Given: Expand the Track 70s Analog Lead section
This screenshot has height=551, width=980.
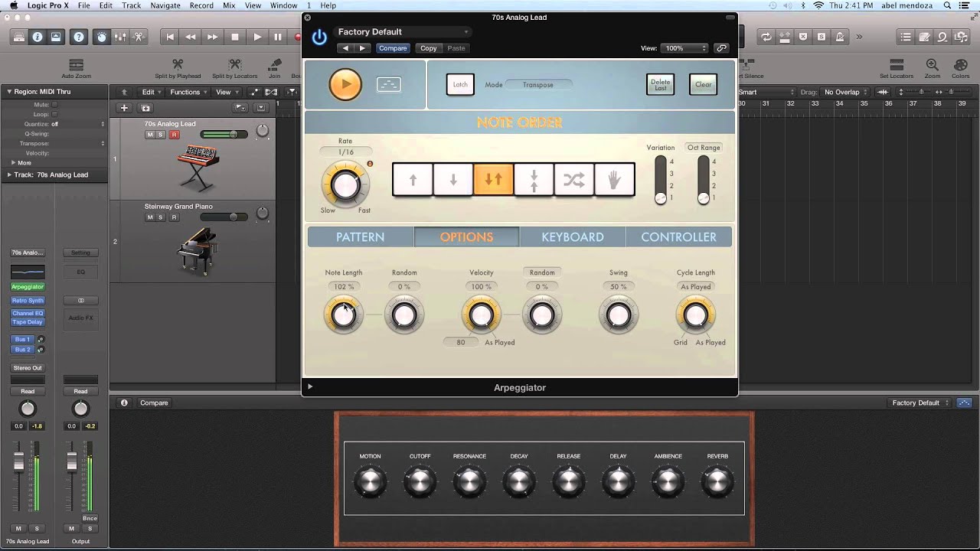Looking at the screenshot, I should [10, 175].
